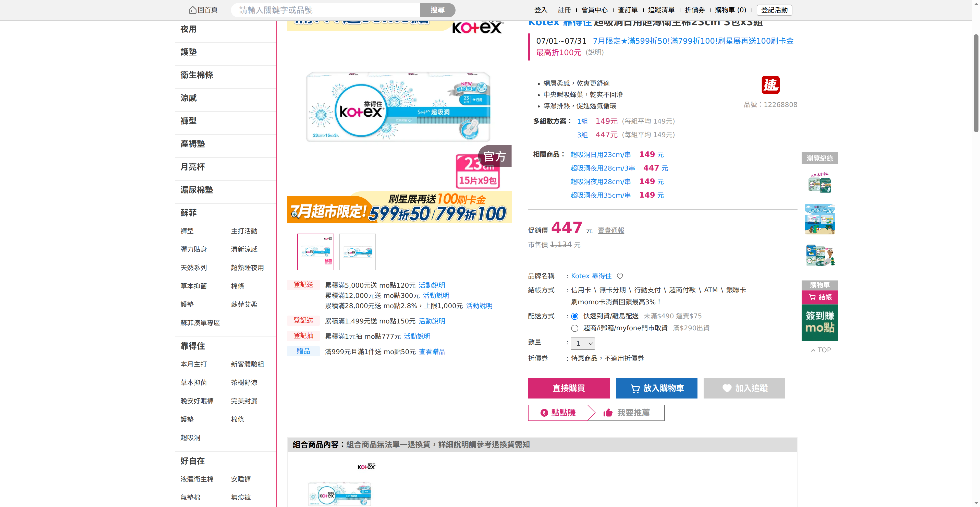Image resolution: width=980 pixels, height=507 pixels.
Task: Open 追蹤清單 wishlist
Action: pyautogui.click(x=661, y=10)
